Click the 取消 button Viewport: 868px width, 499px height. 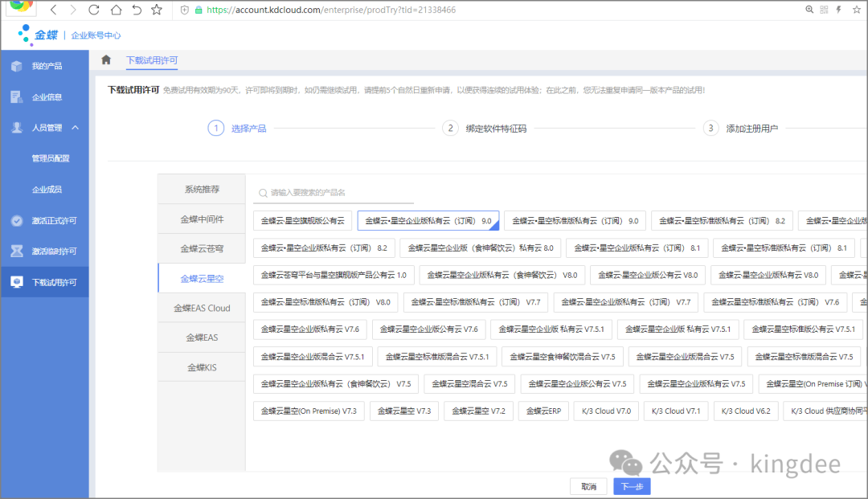(588, 486)
